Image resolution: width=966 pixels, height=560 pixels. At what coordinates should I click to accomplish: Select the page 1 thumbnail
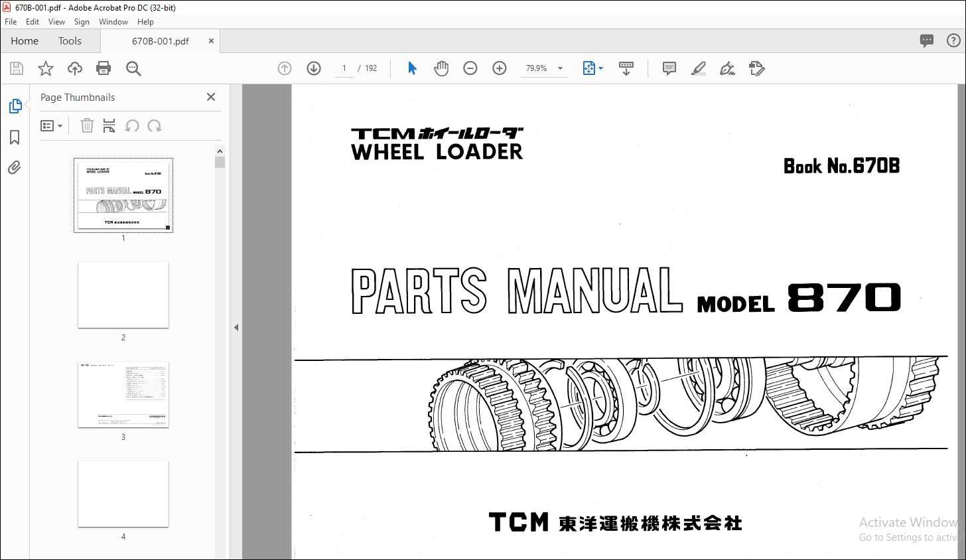pos(123,195)
